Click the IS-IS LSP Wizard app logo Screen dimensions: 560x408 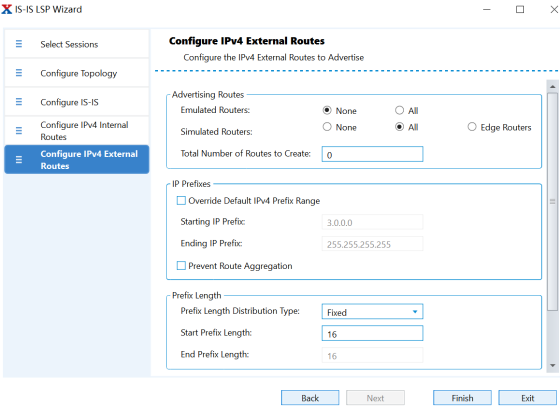click(x=6, y=9)
